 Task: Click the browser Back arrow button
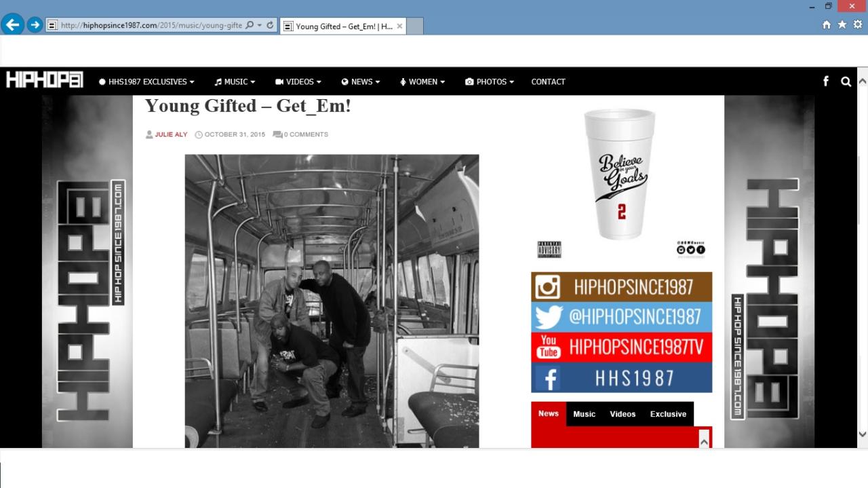pos(12,25)
